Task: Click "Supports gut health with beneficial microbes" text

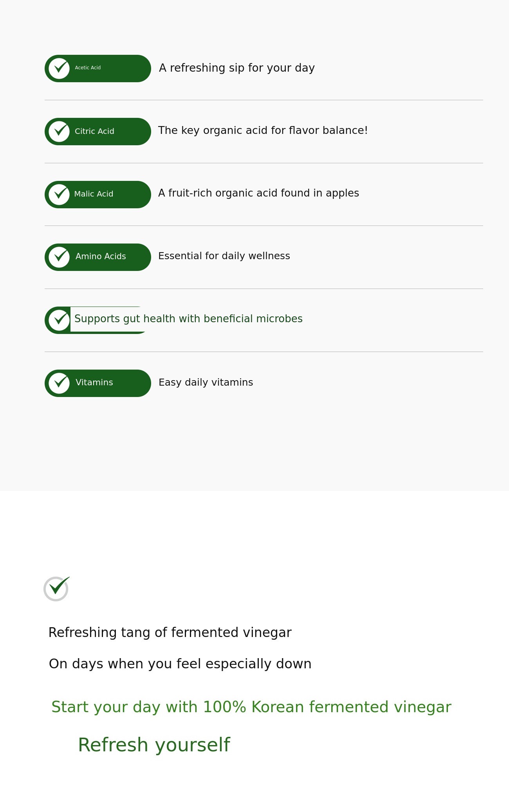Action: coord(188,319)
